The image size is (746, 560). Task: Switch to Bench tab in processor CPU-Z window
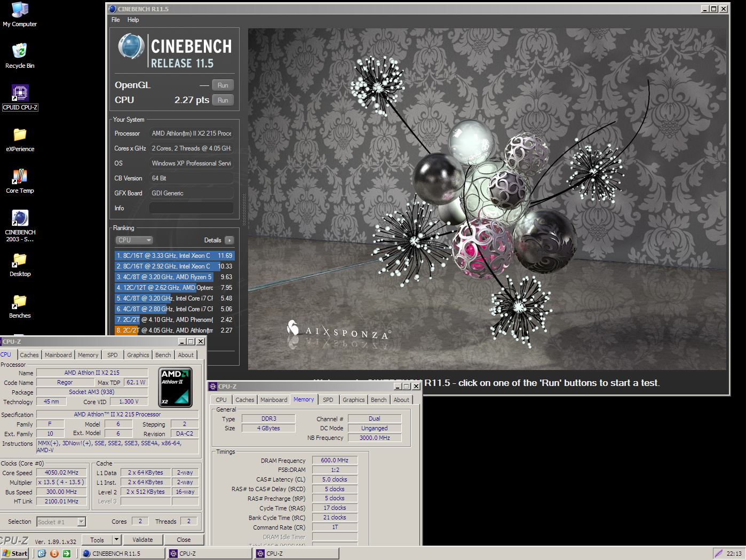(163, 355)
